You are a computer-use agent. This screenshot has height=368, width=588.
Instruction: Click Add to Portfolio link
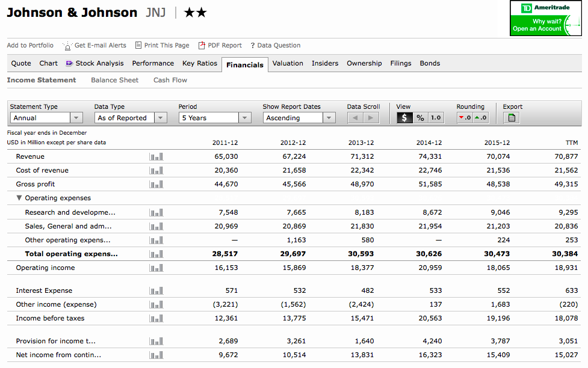pos(30,45)
